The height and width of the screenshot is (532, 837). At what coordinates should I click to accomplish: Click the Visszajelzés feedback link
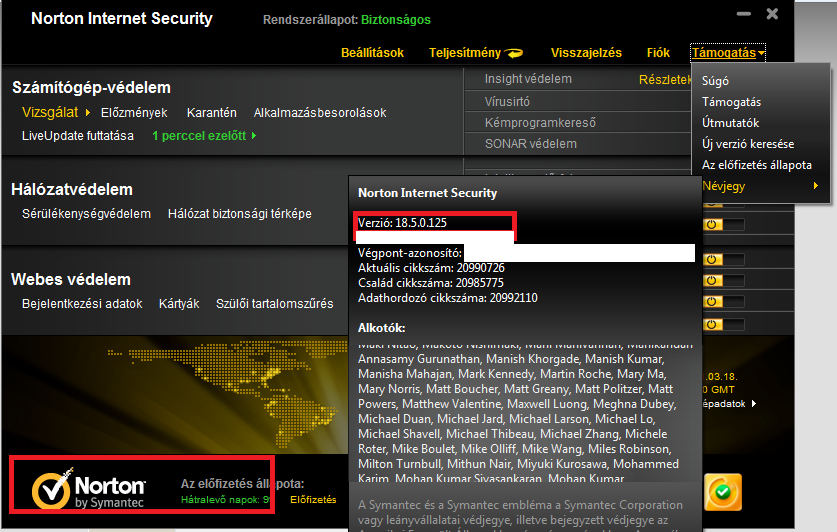pyautogui.click(x=586, y=53)
